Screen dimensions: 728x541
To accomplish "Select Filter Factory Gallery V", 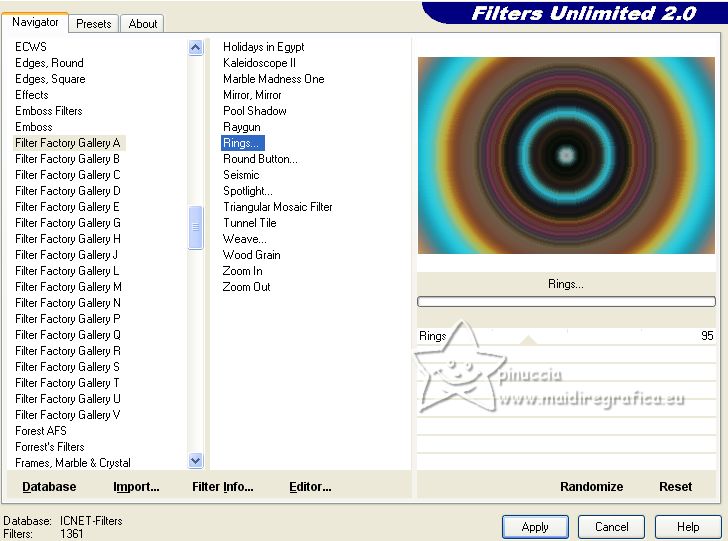I will tap(67, 415).
